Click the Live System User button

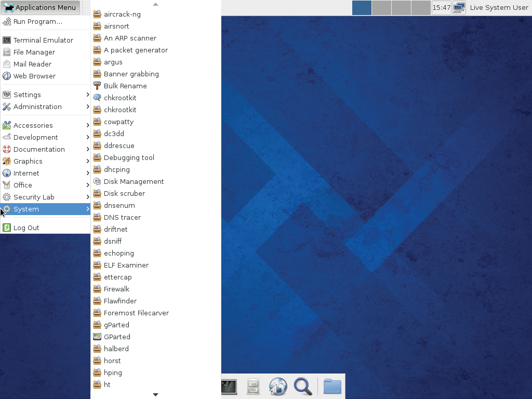point(499,7)
